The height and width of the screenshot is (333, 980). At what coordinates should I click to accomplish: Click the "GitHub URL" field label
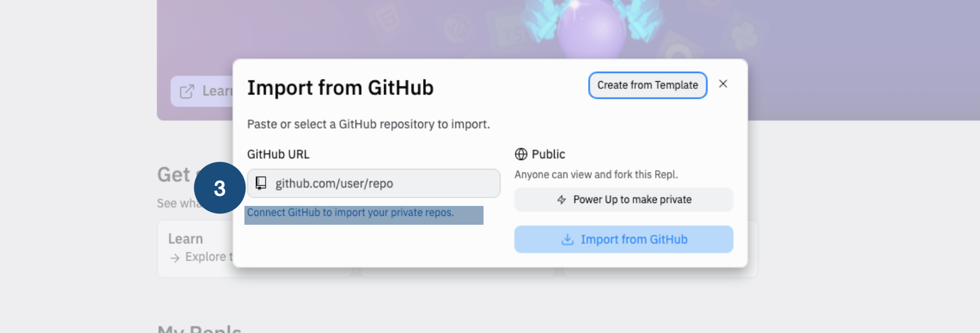click(x=278, y=154)
